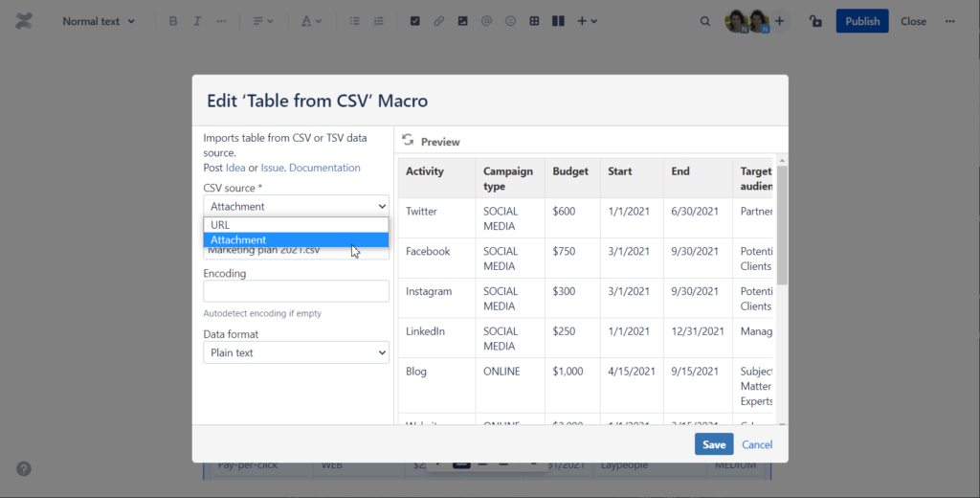Click the emoji icon in toolbar
The width and height of the screenshot is (980, 498).
tap(510, 21)
